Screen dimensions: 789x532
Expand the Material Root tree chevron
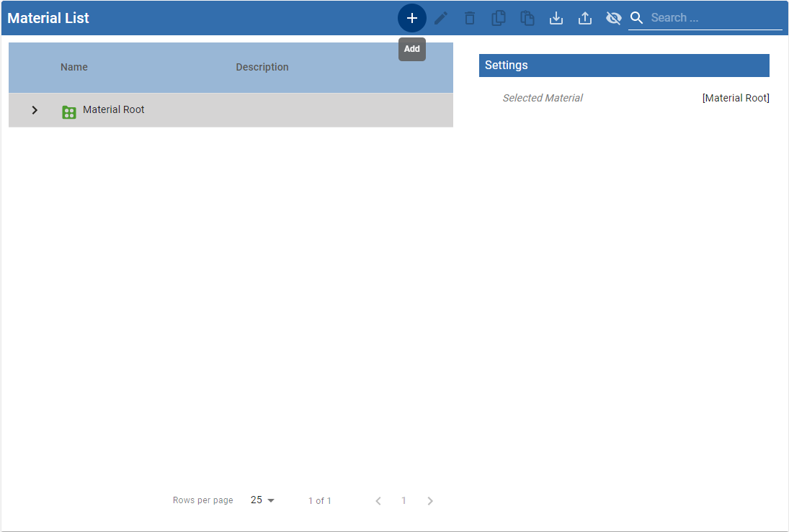35,110
